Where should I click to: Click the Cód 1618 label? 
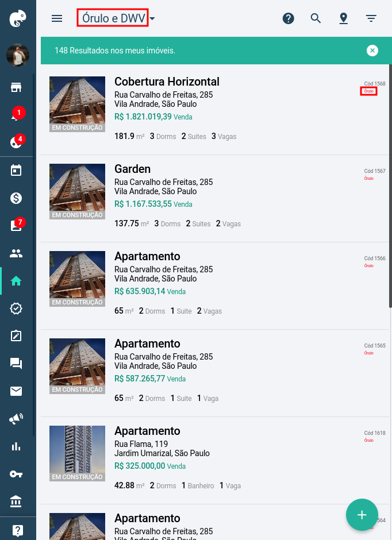coord(375,433)
